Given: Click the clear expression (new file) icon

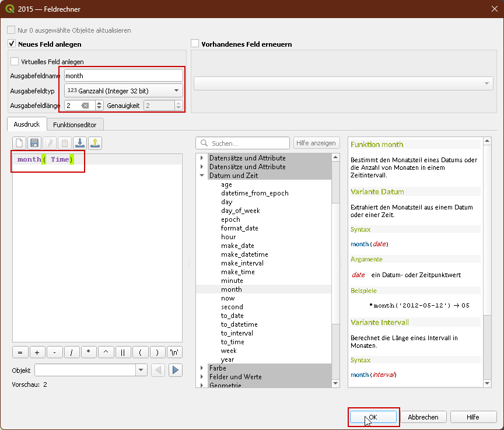Looking at the screenshot, I should point(19,143).
